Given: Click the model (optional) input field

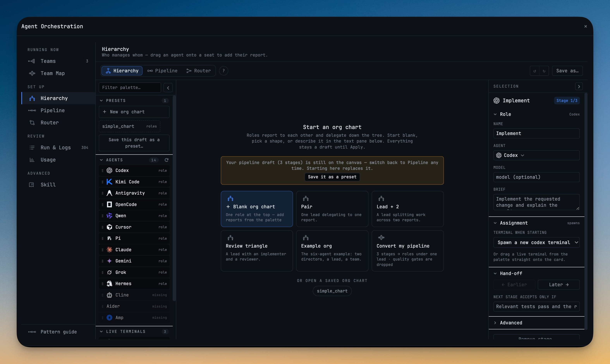Looking at the screenshot, I should (536, 177).
